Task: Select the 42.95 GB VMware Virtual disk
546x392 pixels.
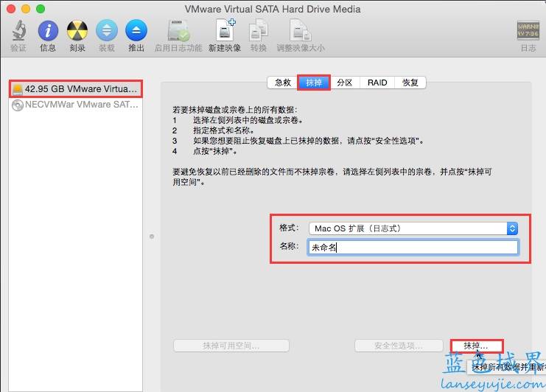Action: click(x=76, y=89)
